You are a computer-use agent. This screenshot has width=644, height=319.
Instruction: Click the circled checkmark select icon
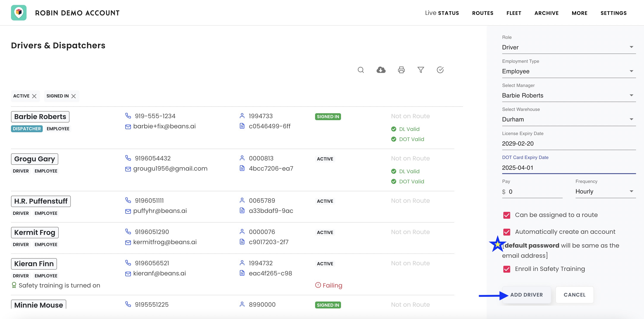(440, 70)
